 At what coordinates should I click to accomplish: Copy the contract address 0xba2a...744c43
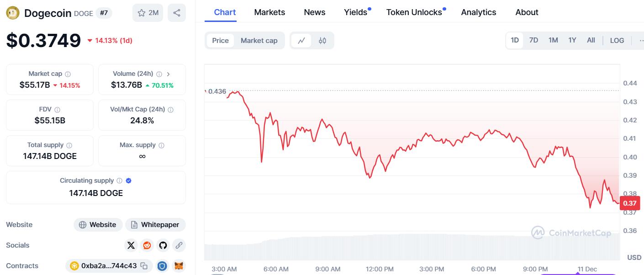[x=144, y=266]
